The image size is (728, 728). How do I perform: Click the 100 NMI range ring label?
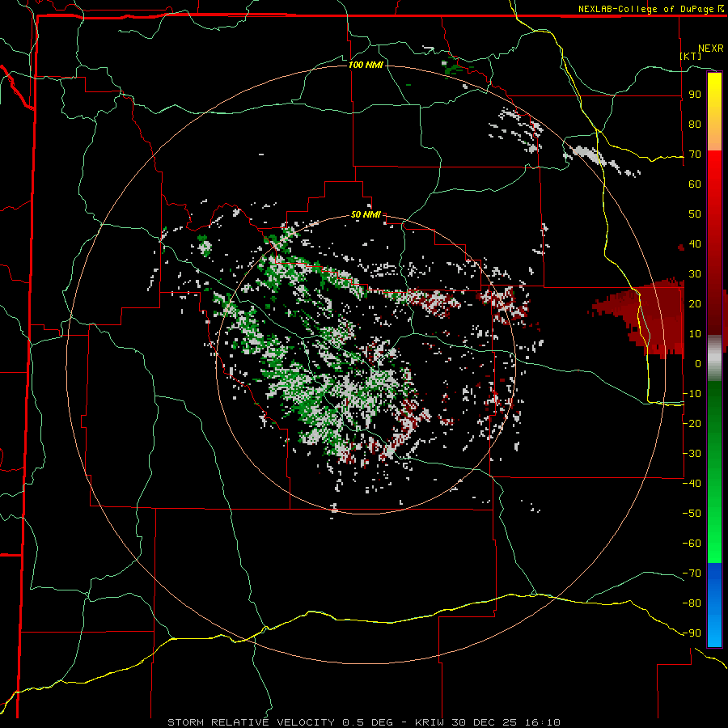pos(366,65)
